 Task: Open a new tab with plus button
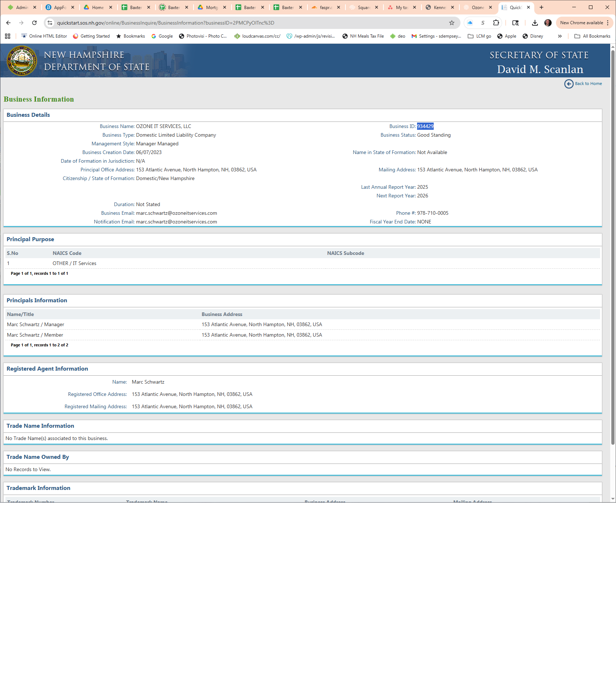click(x=541, y=7)
